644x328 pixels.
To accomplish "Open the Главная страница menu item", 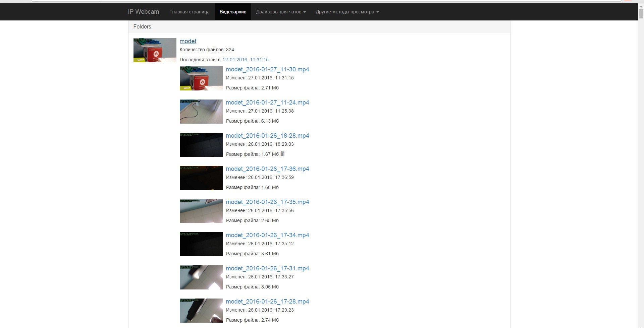I will click(189, 12).
